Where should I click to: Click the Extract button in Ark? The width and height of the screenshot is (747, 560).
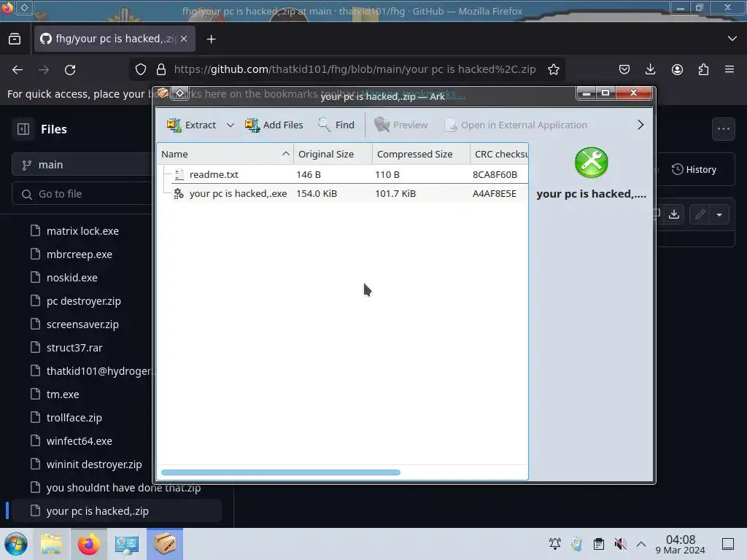point(191,125)
